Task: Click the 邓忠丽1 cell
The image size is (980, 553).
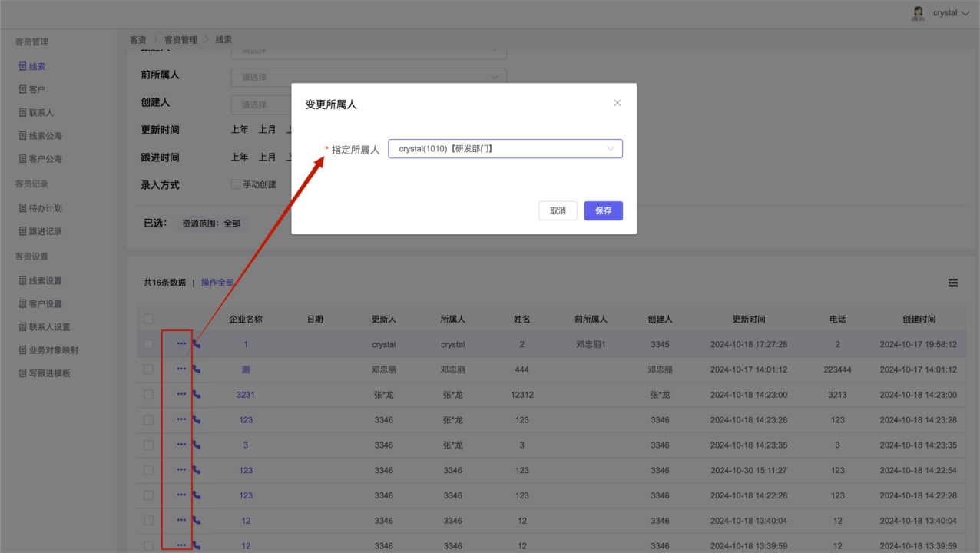Action: 591,345
